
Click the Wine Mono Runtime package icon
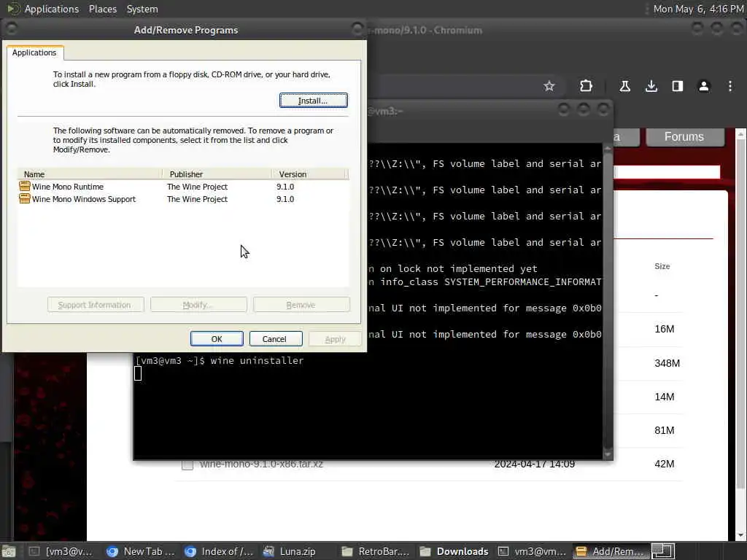(24, 186)
